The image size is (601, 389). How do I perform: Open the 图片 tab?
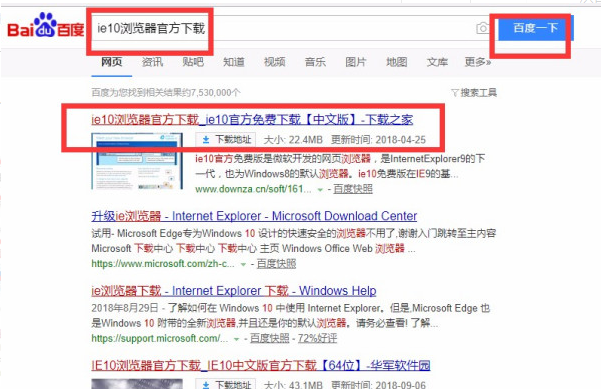pyautogui.click(x=356, y=62)
